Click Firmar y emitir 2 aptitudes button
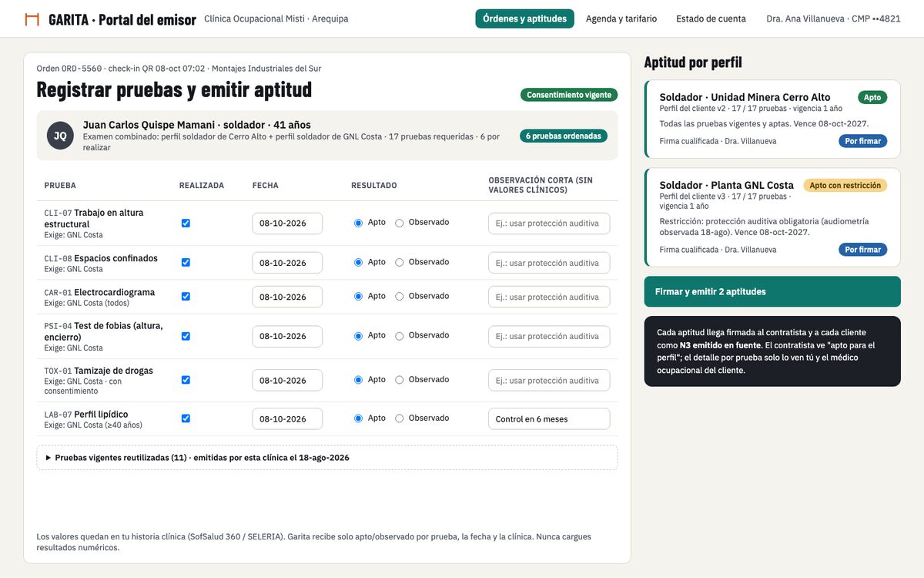This screenshot has width=924, height=578. [772, 292]
